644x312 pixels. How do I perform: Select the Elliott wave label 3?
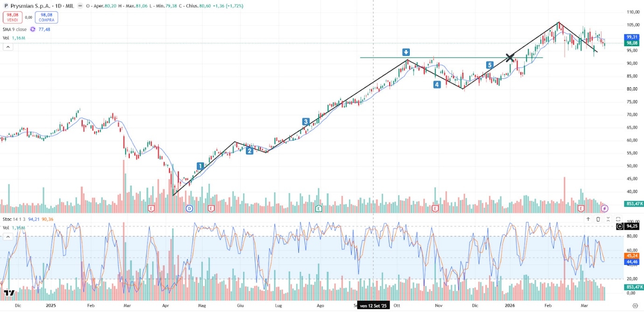[306, 122]
